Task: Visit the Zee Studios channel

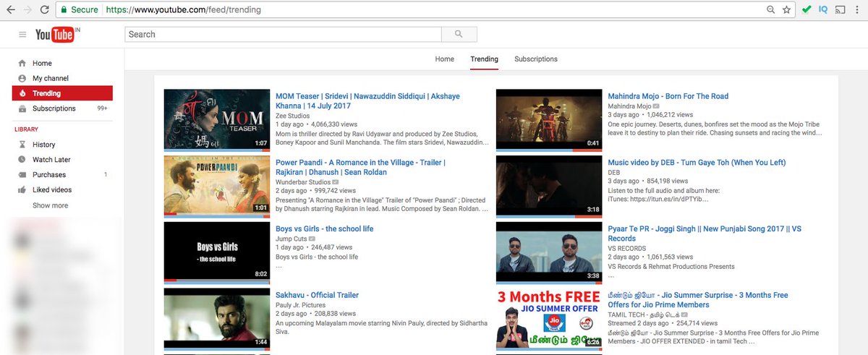Action: click(292, 115)
